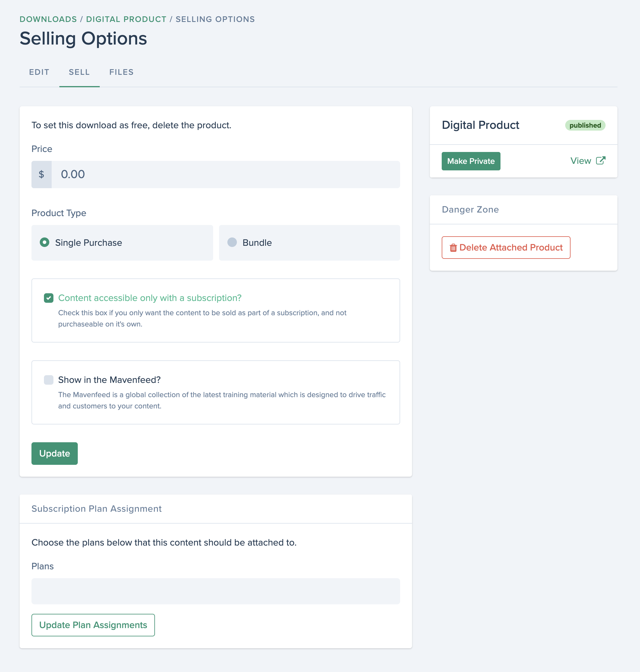Open the Files tab

[121, 72]
